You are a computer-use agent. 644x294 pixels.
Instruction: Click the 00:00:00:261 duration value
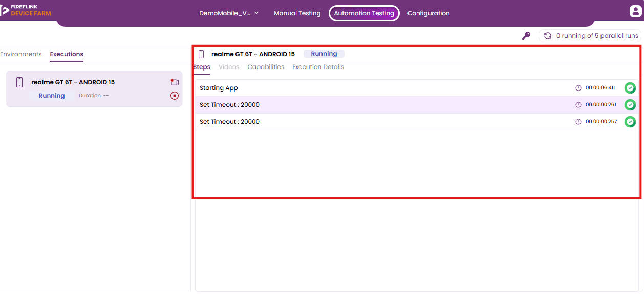[601, 105]
